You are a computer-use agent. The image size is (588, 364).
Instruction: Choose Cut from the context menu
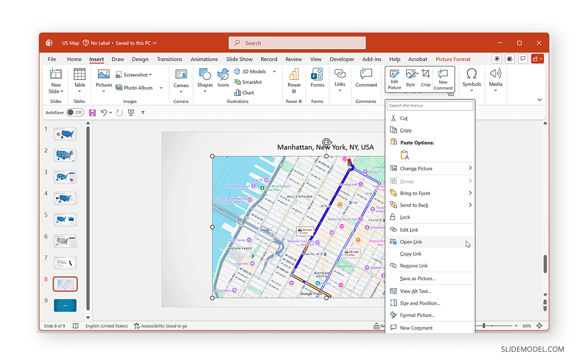(x=430, y=118)
